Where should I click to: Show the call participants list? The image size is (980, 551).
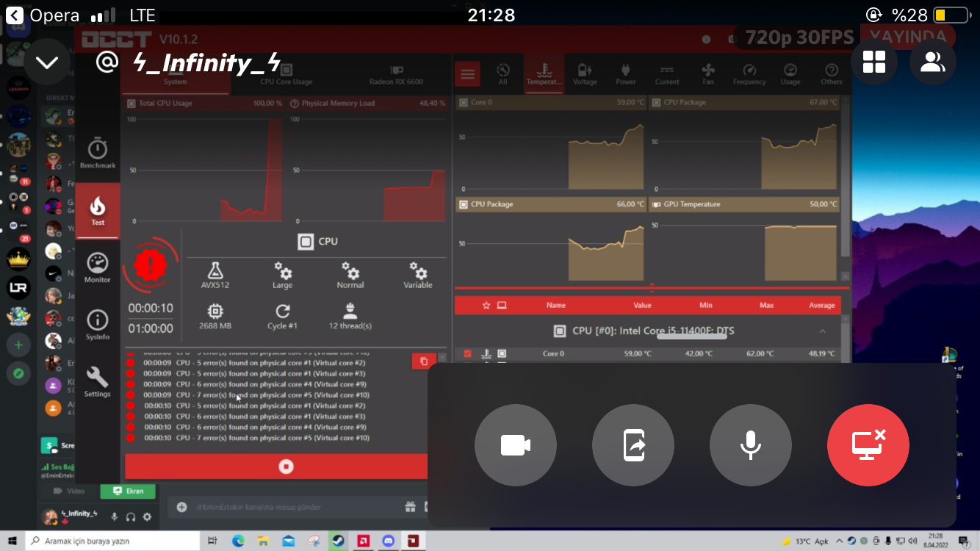tap(933, 62)
